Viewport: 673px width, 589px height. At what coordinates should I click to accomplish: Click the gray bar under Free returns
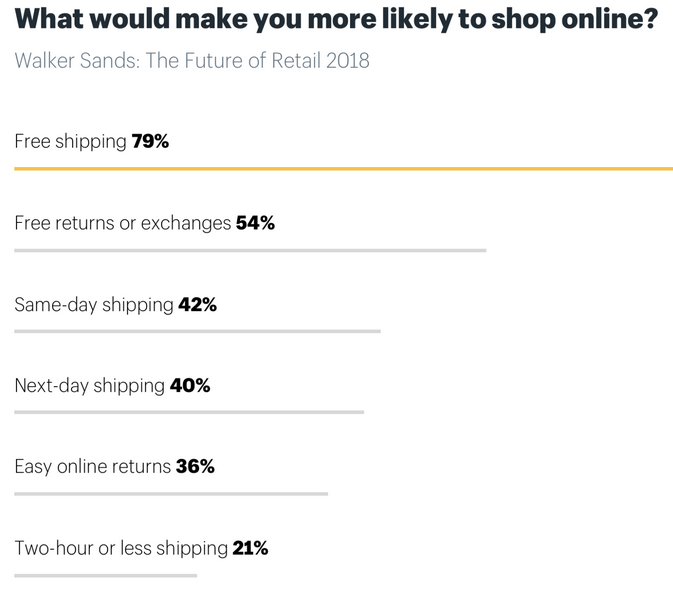pos(250,250)
